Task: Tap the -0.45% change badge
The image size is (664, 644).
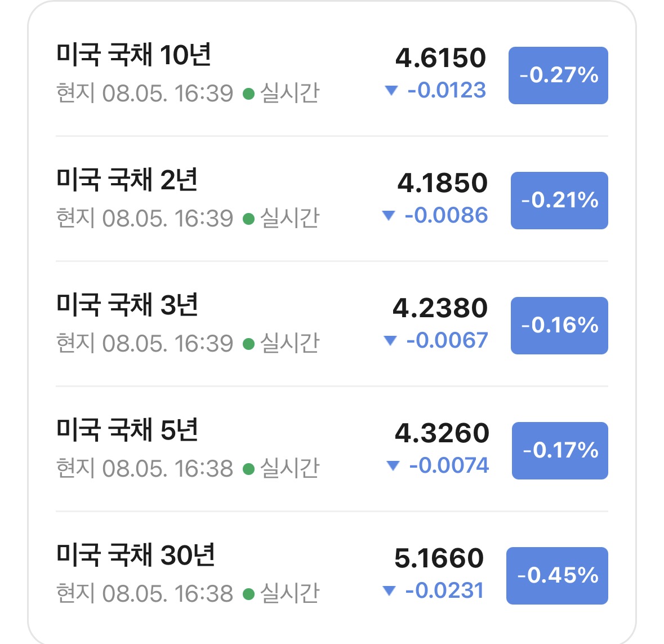Action: (558, 575)
